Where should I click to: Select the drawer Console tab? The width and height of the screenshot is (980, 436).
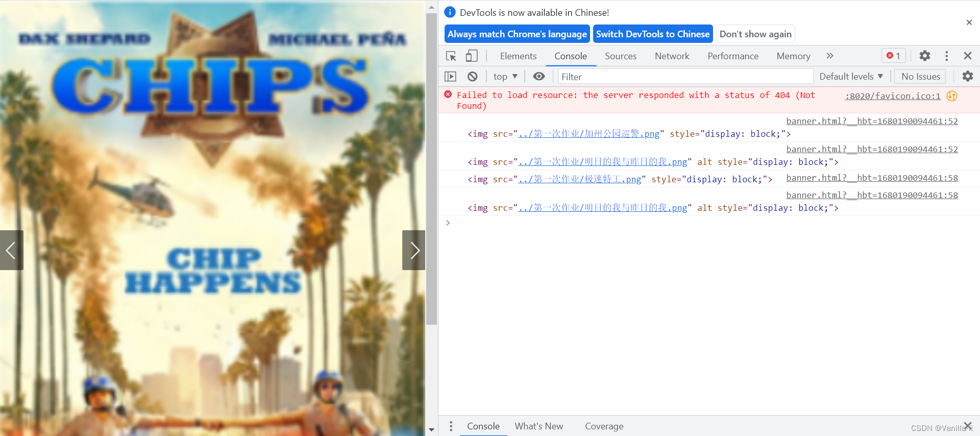[483, 426]
